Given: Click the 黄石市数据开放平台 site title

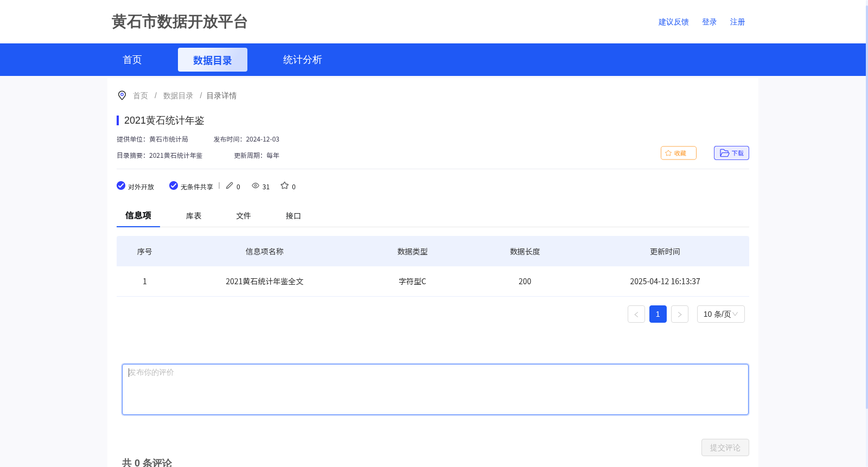Looking at the screenshot, I should (180, 22).
